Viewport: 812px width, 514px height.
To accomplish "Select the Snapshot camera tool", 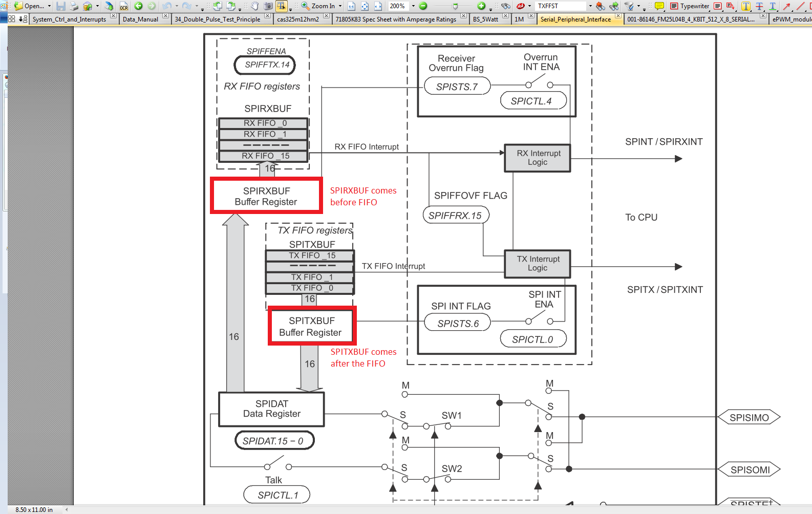I will click(x=268, y=6).
